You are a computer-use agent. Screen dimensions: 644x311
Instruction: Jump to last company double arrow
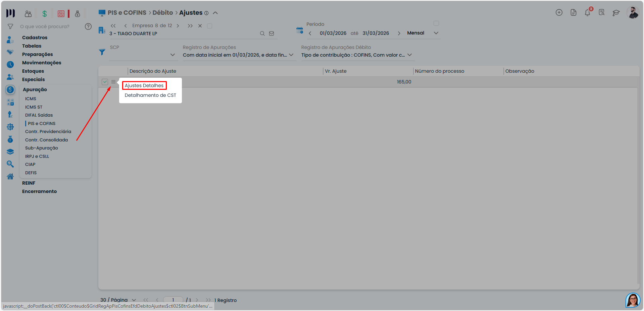click(x=190, y=26)
